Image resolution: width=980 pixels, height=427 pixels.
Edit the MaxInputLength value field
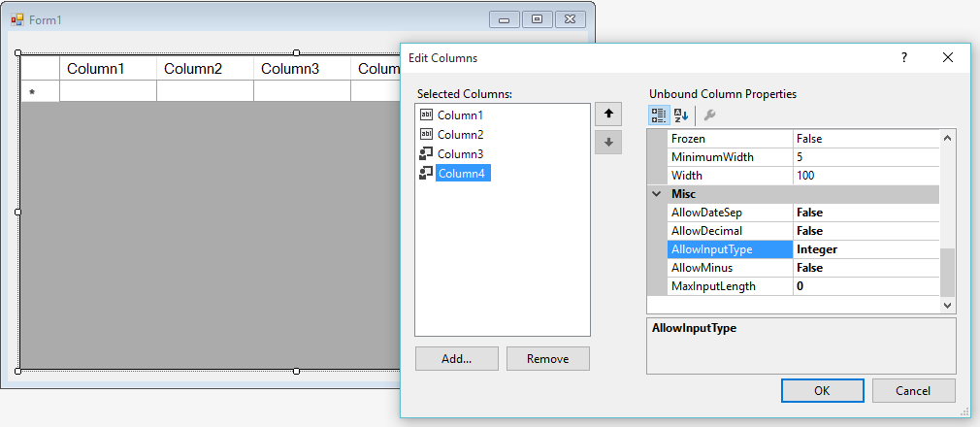(866, 286)
